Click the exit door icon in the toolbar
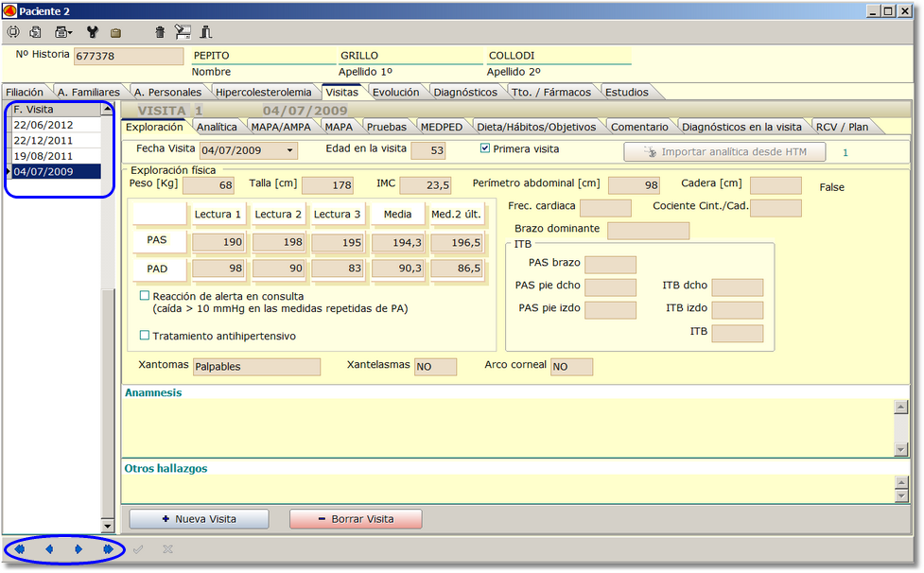Image resolution: width=924 pixels, height=573 pixels. (x=205, y=32)
